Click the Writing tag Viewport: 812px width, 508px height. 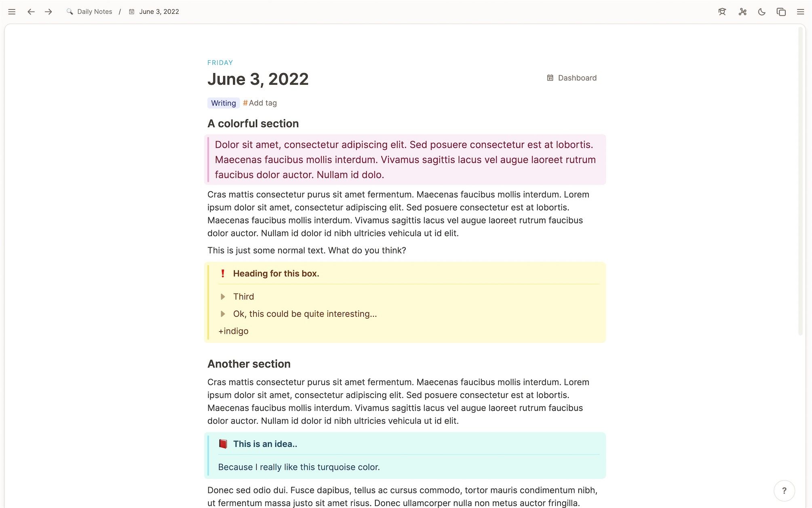(223, 103)
